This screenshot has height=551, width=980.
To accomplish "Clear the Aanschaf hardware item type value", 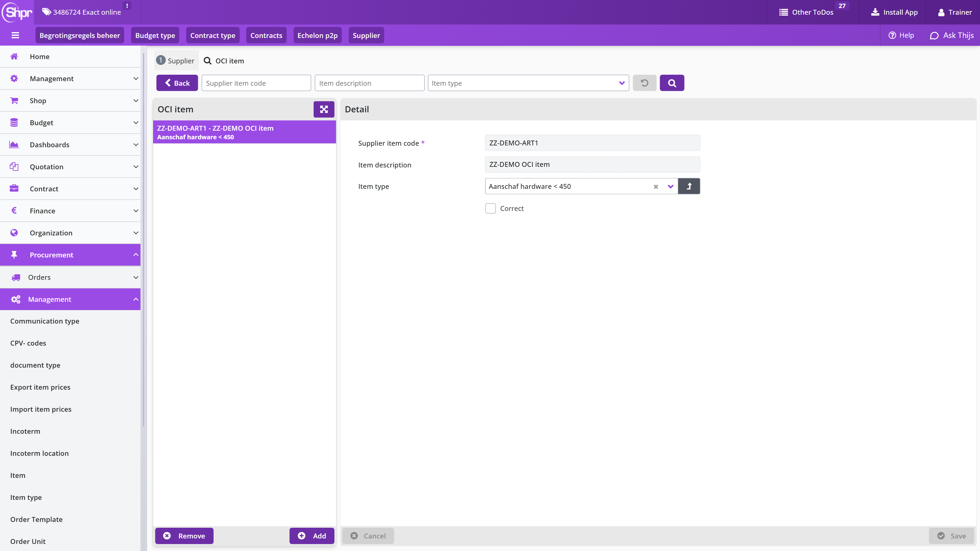I will 656,187.
